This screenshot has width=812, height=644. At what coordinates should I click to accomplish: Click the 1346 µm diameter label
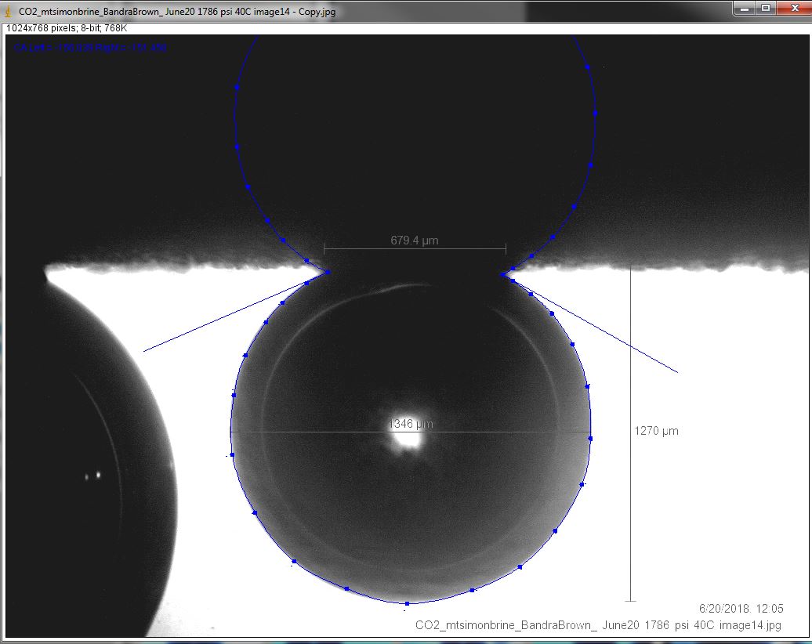pos(411,424)
